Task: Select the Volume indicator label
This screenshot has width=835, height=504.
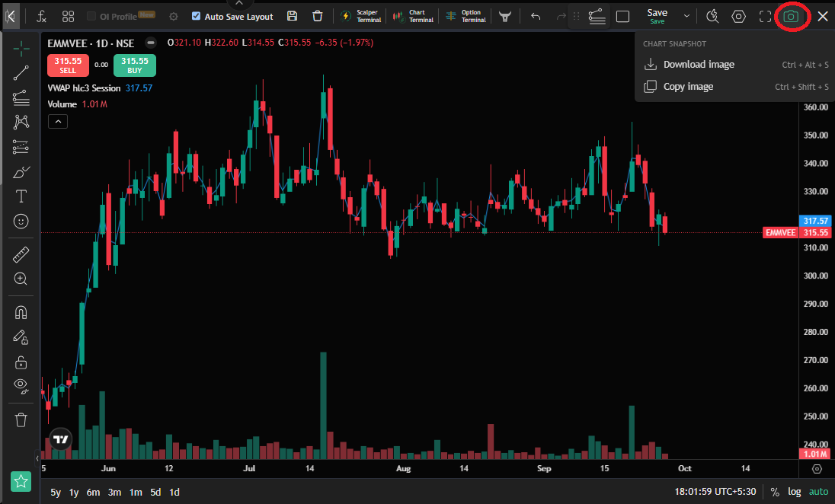Action: coord(62,104)
